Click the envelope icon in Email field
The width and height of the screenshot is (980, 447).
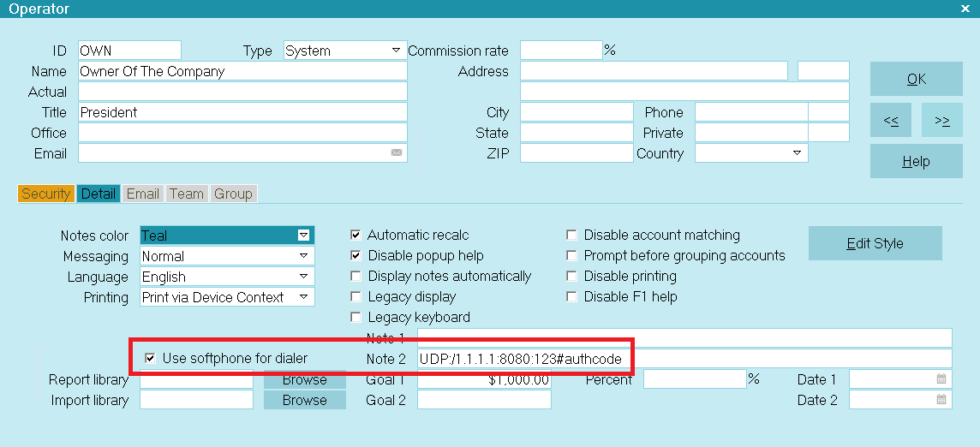(397, 152)
